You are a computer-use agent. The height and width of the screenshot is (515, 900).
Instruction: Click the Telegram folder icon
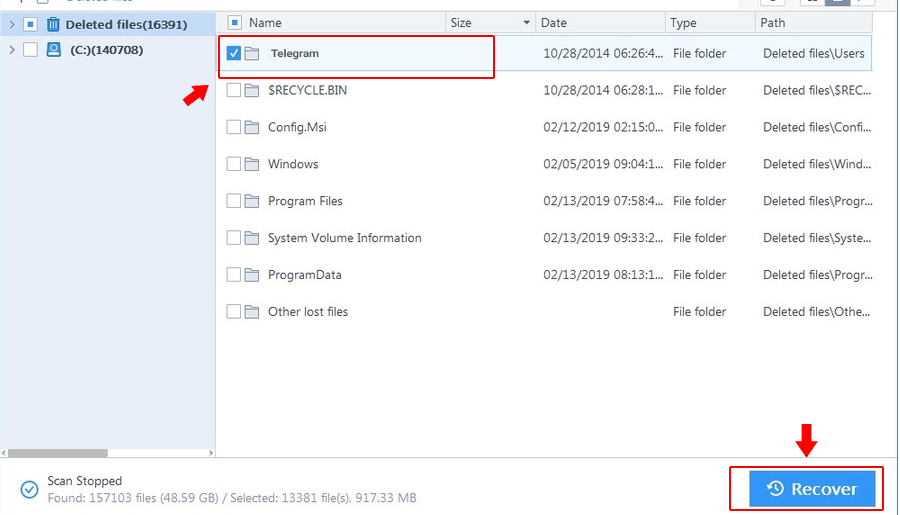[252, 53]
